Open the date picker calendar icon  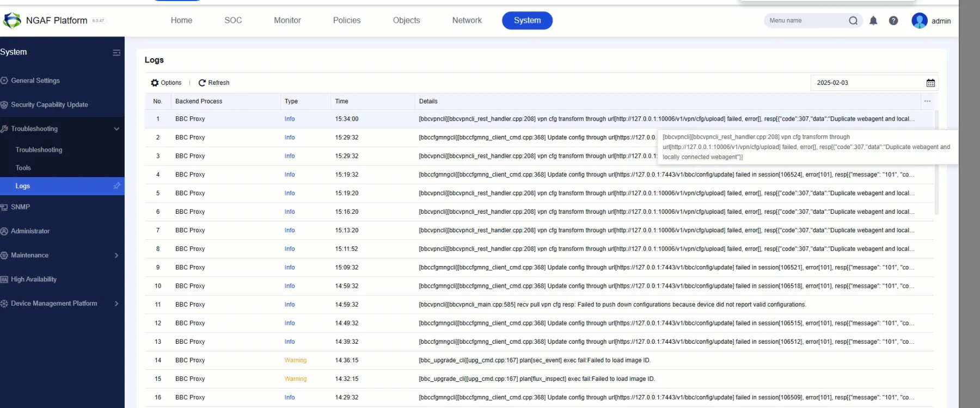point(930,83)
